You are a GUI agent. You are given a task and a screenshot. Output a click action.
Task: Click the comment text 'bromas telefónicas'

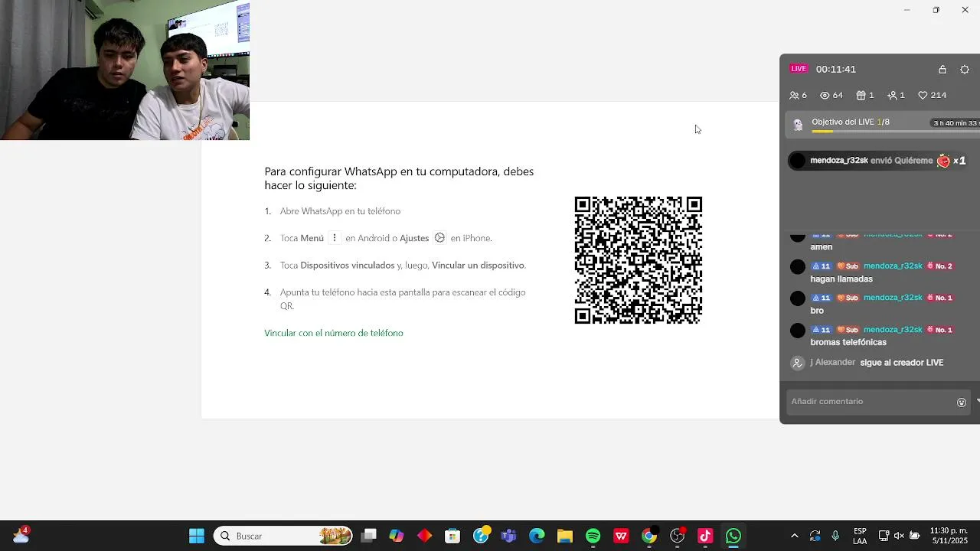click(848, 342)
